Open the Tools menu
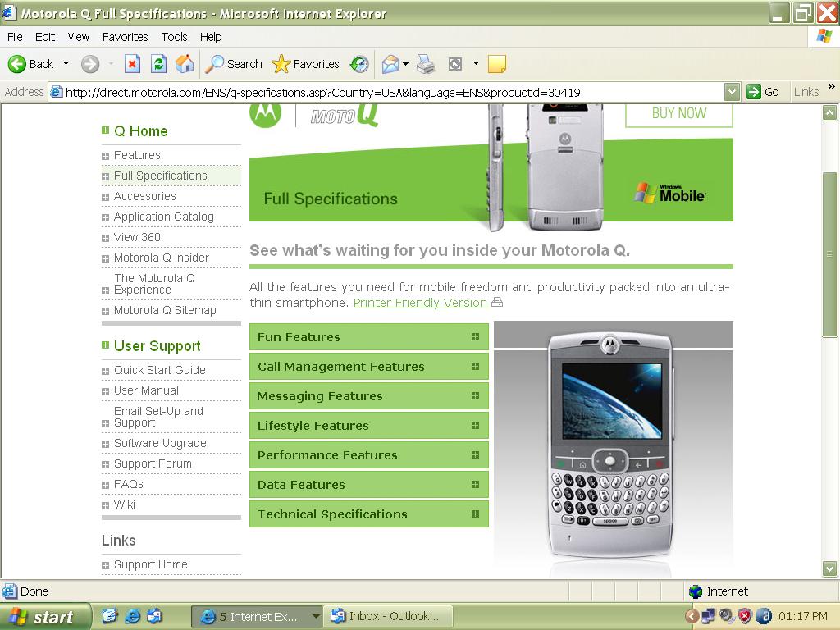The image size is (840, 630). point(174,37)
